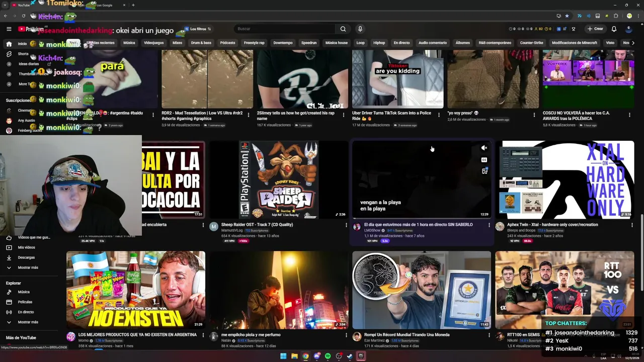
Task: Show more filter chips with right arrow
Action: click(x=633, y=43)
